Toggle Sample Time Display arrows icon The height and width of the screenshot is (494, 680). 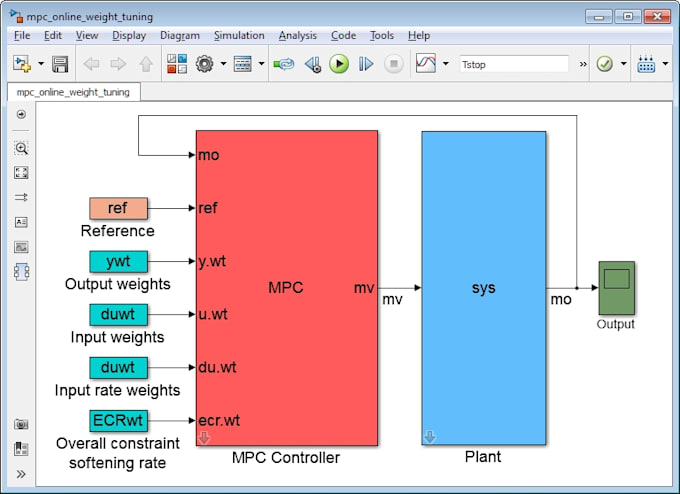[21, 197]
